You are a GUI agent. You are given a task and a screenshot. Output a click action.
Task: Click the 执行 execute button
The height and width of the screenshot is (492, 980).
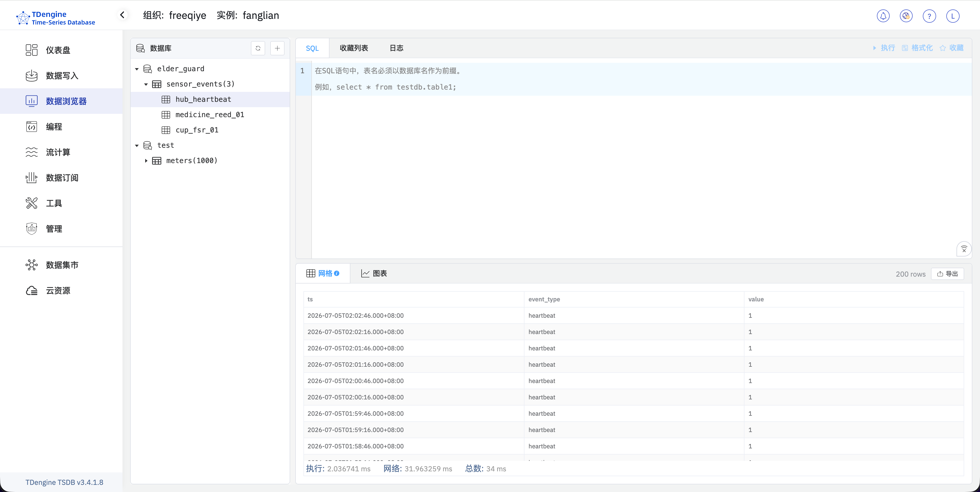(884, 48)
